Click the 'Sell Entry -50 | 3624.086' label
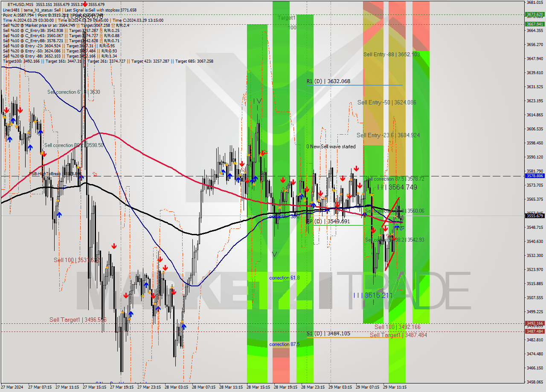Viewport: 546px width, 392px height. 387,102
